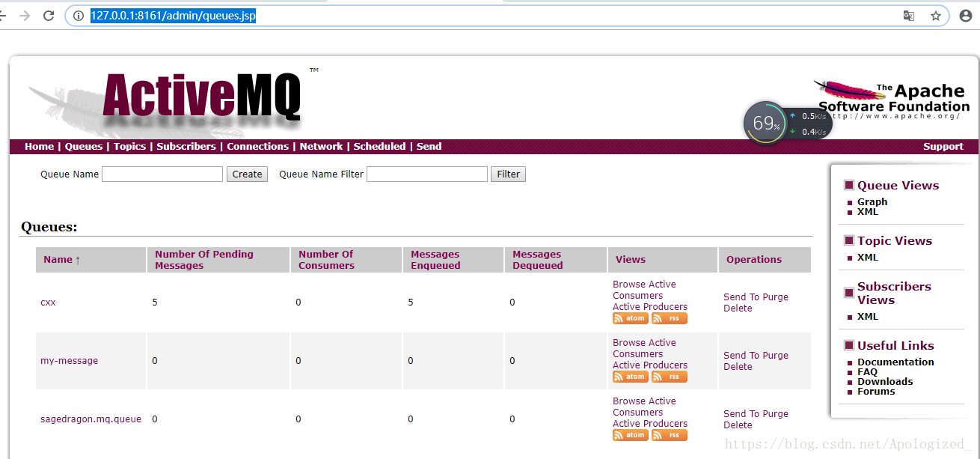Open FAQ in Useful Links
The height and width of the screenshot is (459, 980).
click(867, 372)
